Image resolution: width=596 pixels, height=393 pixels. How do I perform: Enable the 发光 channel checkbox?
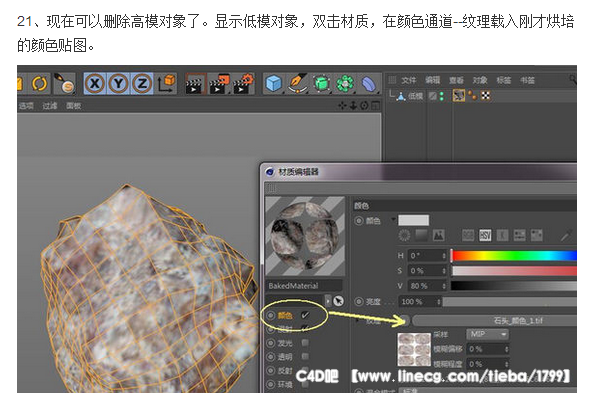(305, 343)
